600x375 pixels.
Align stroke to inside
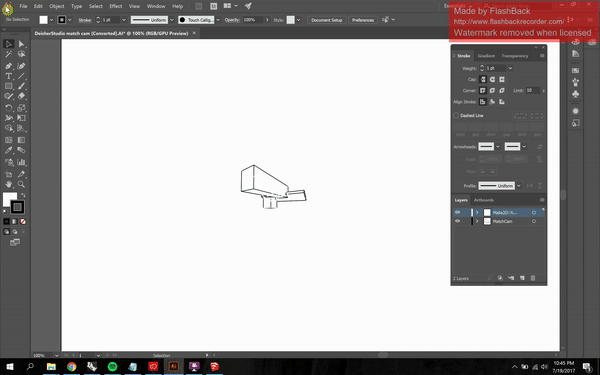(492, 102)
